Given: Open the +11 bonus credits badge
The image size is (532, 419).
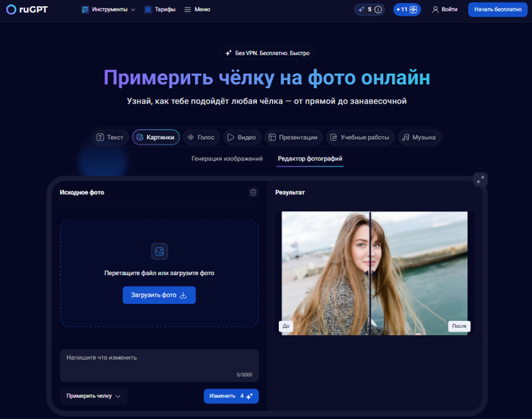Looking at the screenshot, I should tap(407, 10).
